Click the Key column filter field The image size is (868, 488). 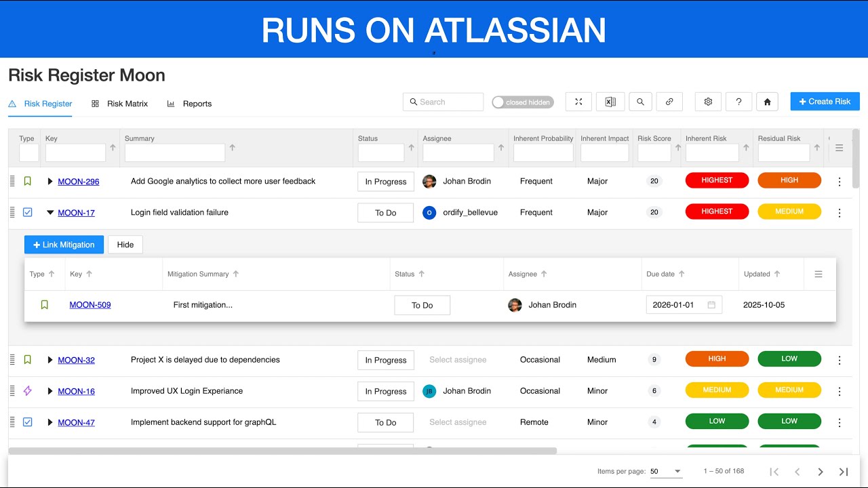coord(75,152)
